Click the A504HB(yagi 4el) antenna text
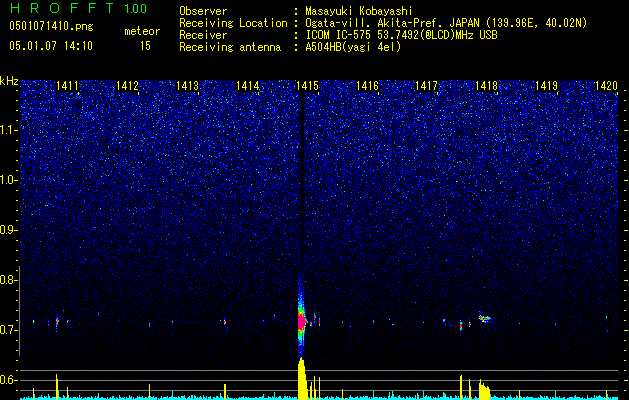The height and width of the screenshot is (400, 629). (x=353, y=47)
